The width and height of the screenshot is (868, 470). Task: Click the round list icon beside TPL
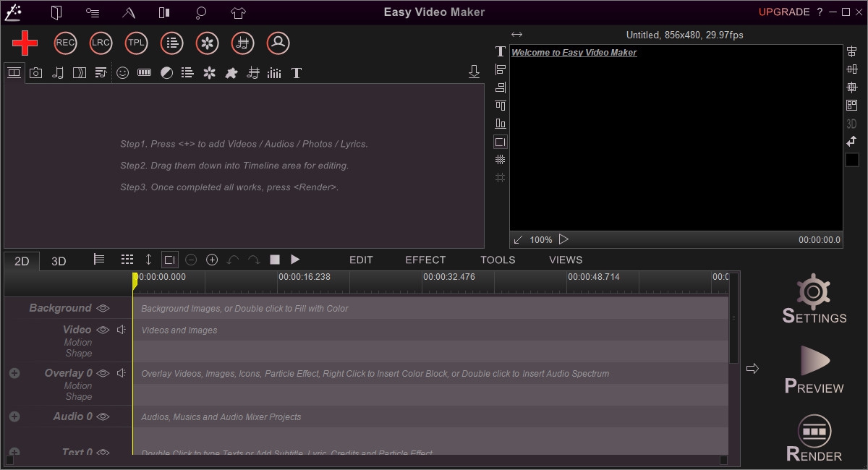(171, 43)
